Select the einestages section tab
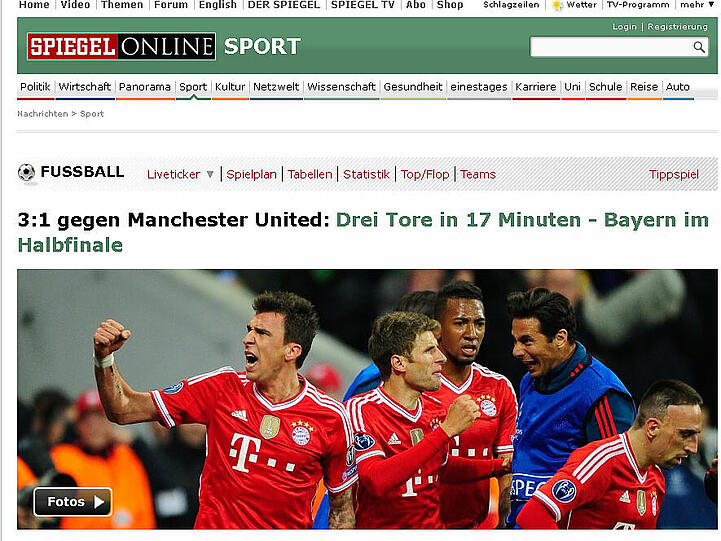Screen dimensions: 721x541 coord(479,87)
